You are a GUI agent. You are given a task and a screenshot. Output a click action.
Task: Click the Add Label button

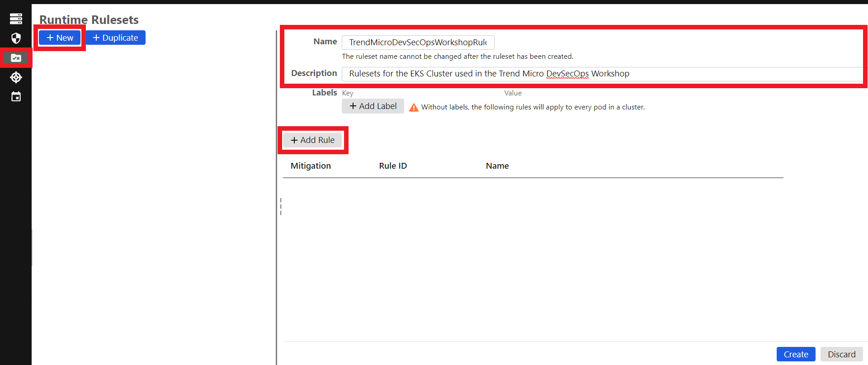click(x=373, y=106)
